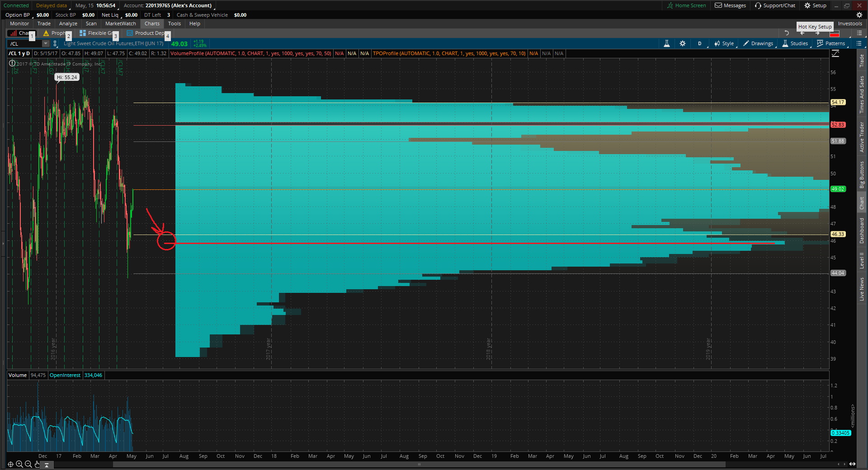Viewport: 868px width, 470px height.
Task: Expand the Net Liq dropdown
Action: 112,15
